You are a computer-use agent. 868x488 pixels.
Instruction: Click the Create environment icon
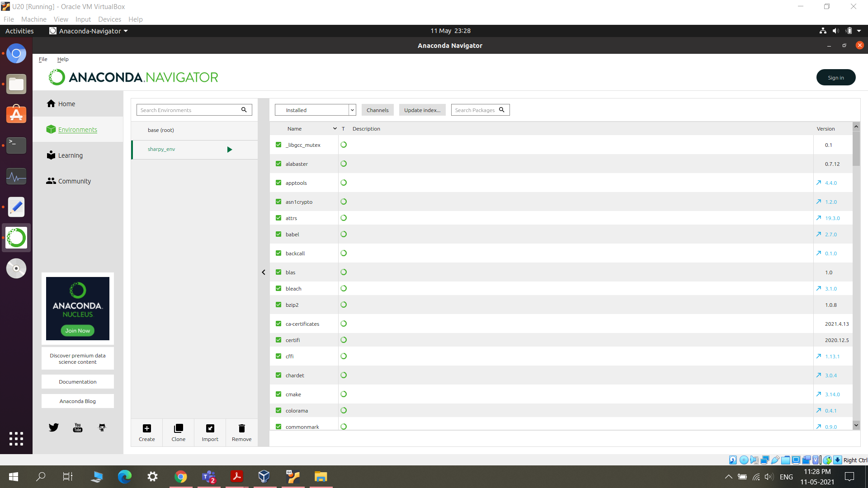coord(146,428)
